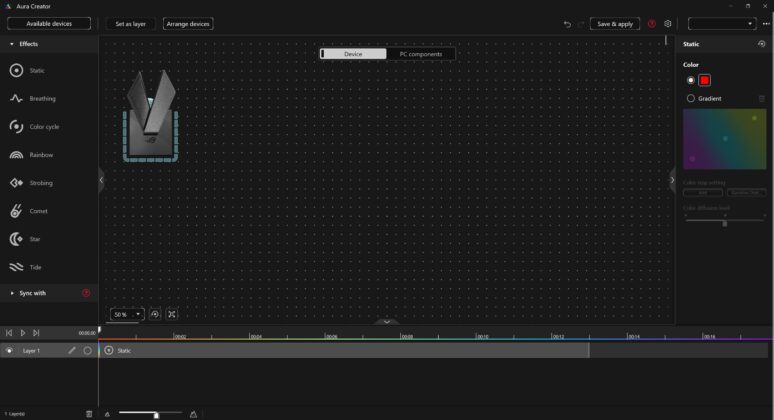Open the profile dropdown in the top right
Screen dimensions: 774x420
(x=722, y=24)
